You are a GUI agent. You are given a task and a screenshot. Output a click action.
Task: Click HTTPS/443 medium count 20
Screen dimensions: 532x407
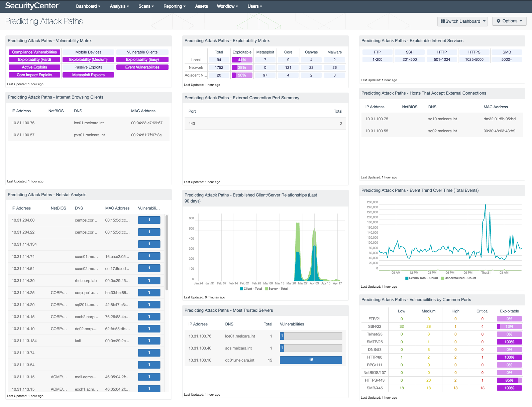[428, 380]
